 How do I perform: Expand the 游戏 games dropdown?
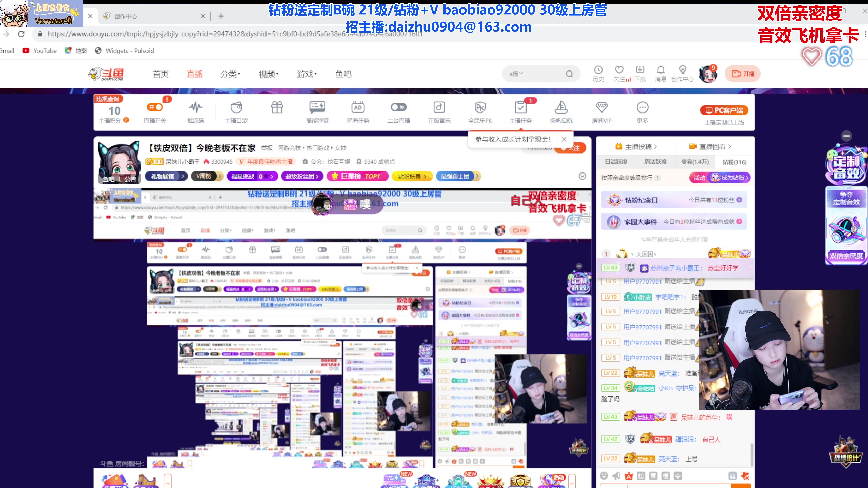click(x=307, y=74)
